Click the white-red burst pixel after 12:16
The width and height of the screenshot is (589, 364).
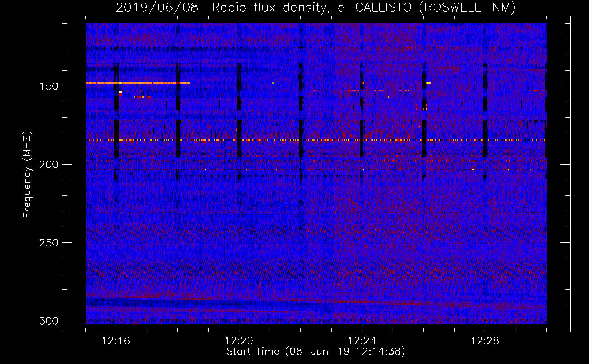click(x=120, y=93)
